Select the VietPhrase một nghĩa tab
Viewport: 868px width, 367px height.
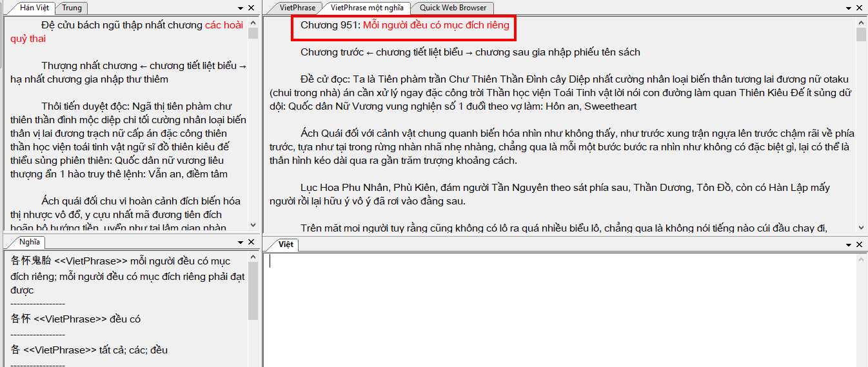pyautogui.click(x=367, y=8)
